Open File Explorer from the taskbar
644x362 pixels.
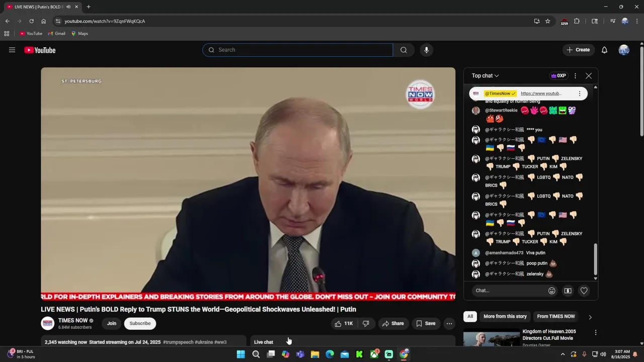pos(315,354)
